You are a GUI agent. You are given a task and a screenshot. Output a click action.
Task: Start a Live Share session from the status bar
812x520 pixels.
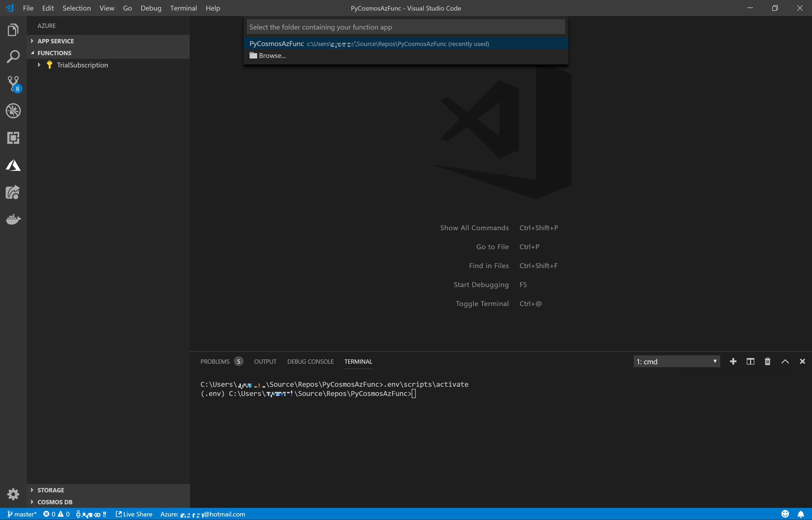pos(134,514)
